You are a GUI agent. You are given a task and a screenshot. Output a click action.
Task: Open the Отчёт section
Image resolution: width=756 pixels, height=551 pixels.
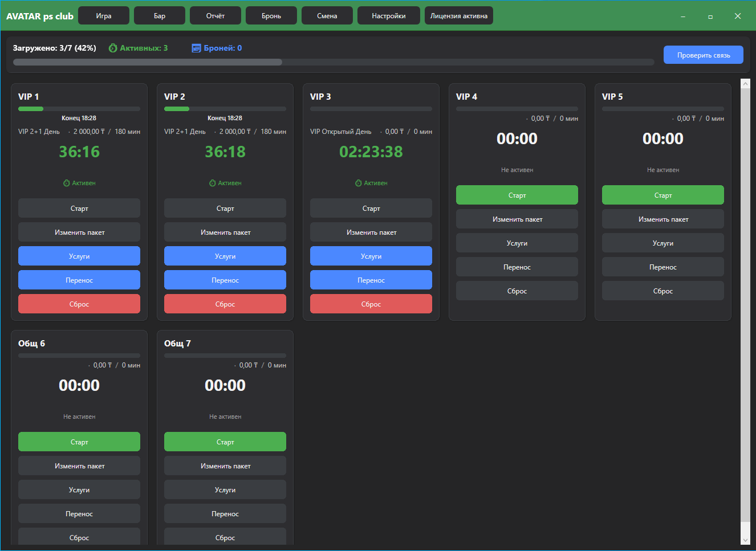[x=216, y=16]
